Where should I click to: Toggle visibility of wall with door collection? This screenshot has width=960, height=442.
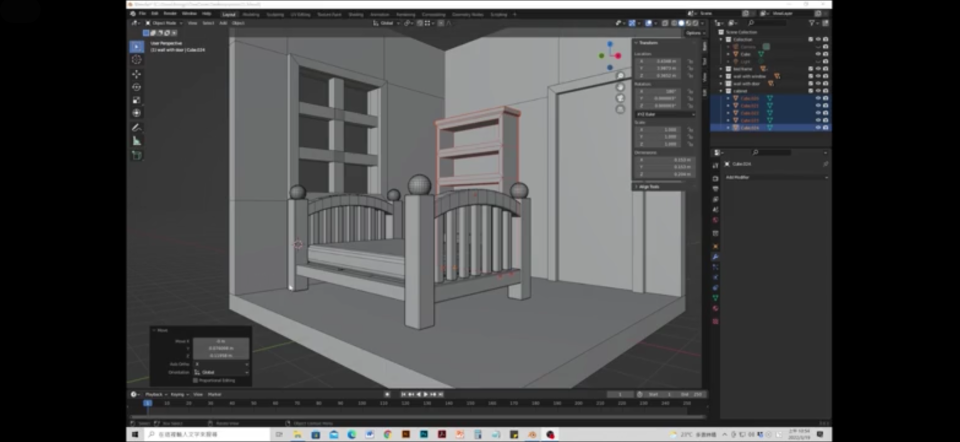click(x=818, y=83)
